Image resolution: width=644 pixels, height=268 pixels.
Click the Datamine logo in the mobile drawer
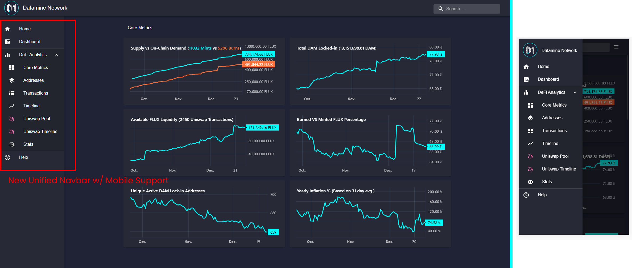coord(530,50)
